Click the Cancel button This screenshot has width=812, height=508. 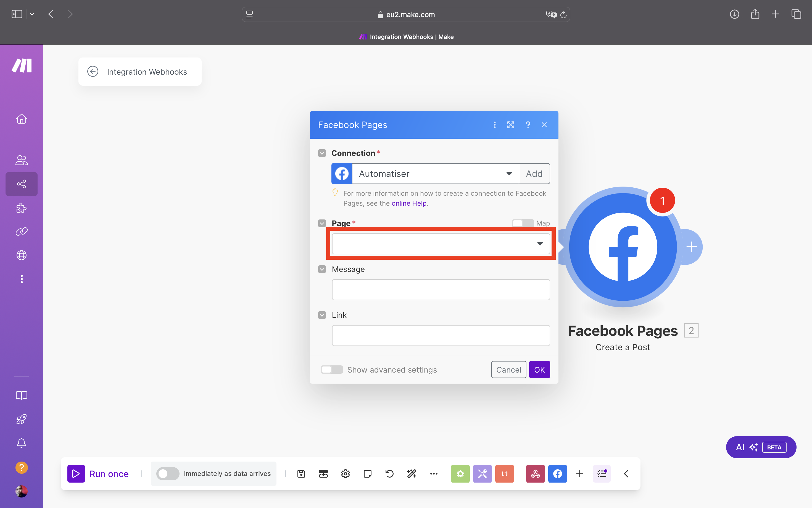pos(508,370)
